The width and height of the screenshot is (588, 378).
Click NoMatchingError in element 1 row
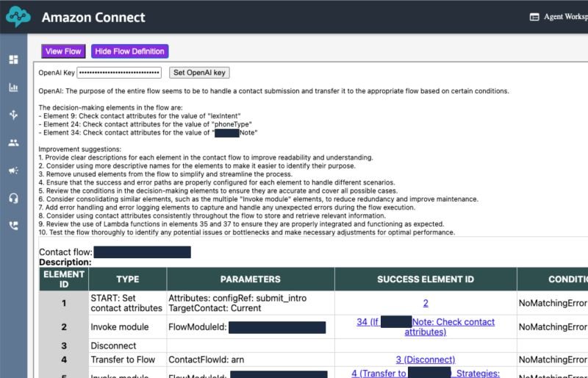[553, 303]
